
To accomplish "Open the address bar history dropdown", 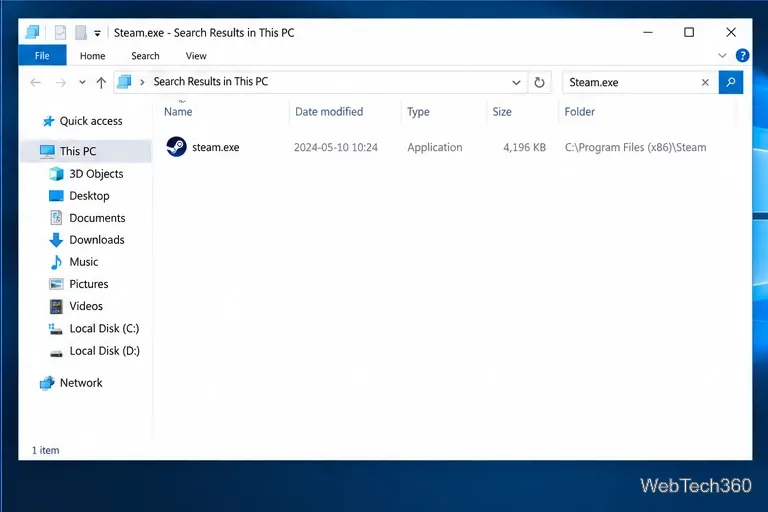I will click(516, 82).
